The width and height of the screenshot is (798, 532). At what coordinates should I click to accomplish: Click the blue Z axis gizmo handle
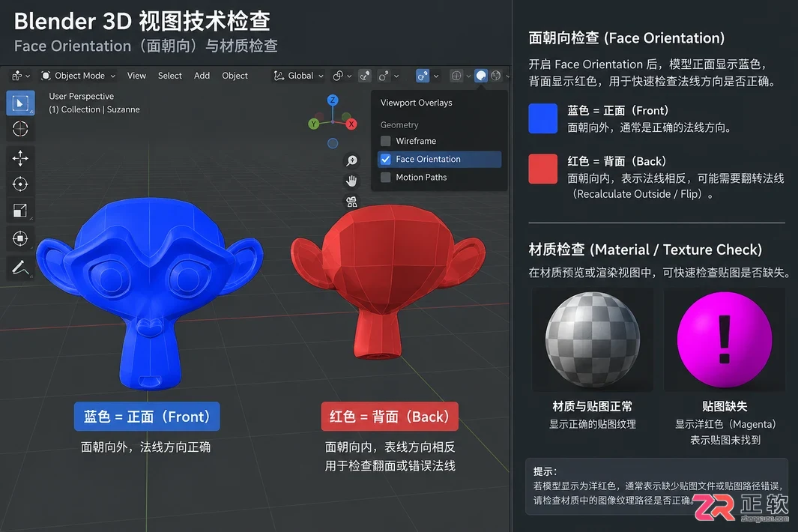(x=333, y=100)
